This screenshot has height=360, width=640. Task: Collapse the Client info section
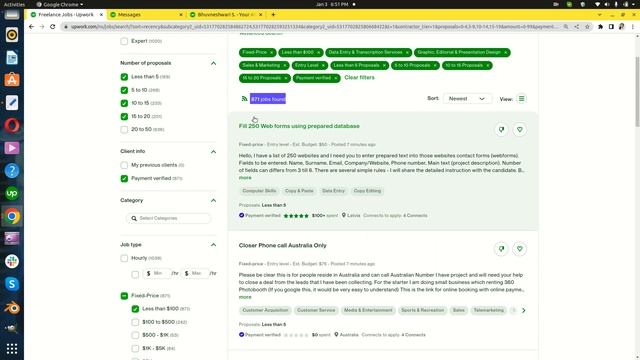[x=213, y=151]
